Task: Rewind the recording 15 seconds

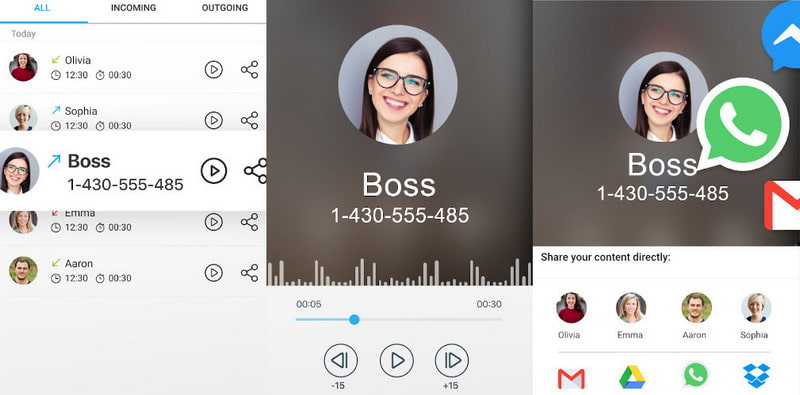Action: tap(340, 361)
